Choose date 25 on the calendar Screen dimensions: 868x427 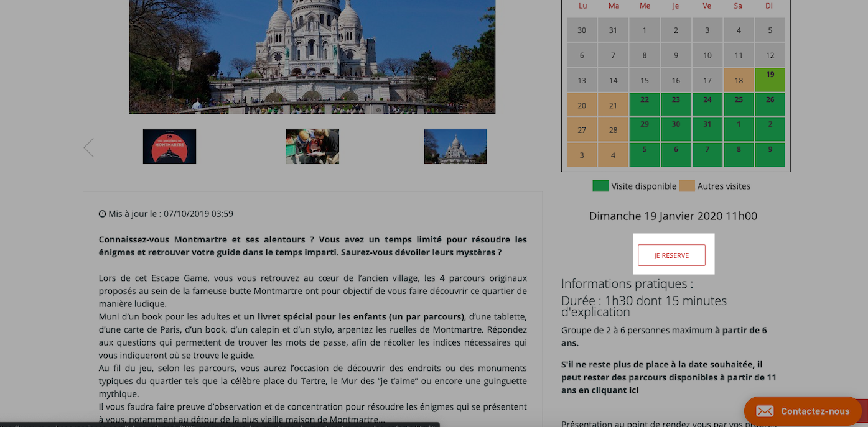click(x=739, y=104)
